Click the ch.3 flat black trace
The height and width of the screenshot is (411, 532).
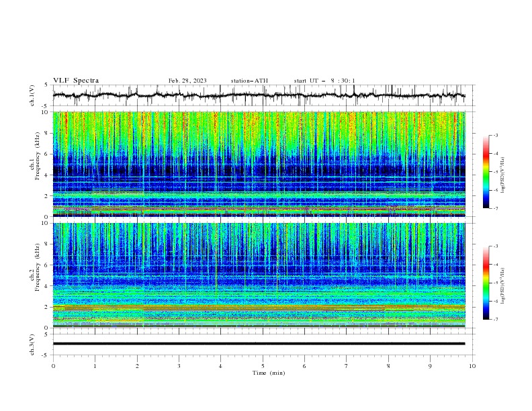click(x=259, y=344)
